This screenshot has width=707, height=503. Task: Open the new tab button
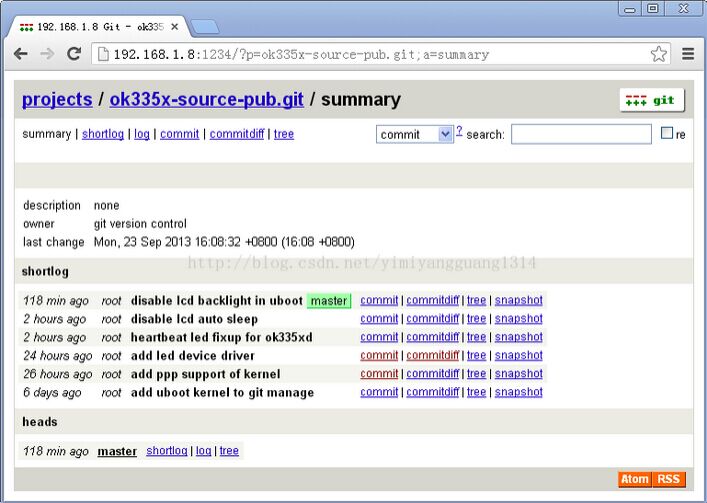[x=204, y=26]
